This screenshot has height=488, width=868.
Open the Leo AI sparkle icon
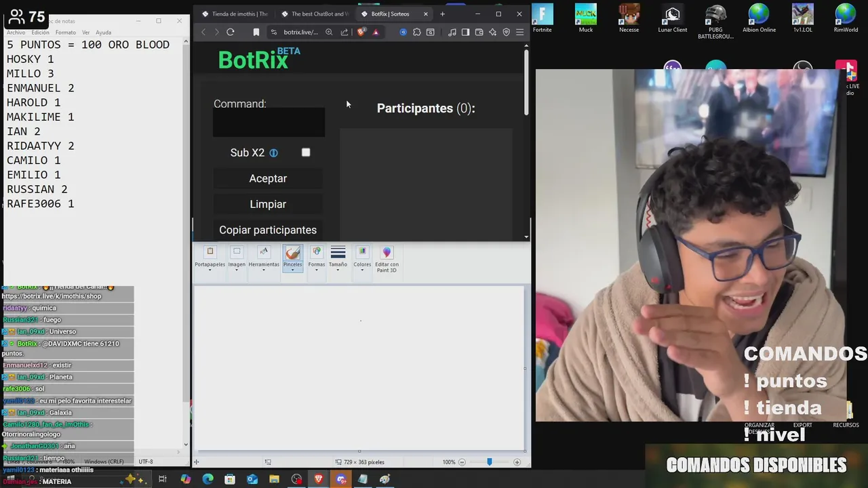click(x=493, y=32)
